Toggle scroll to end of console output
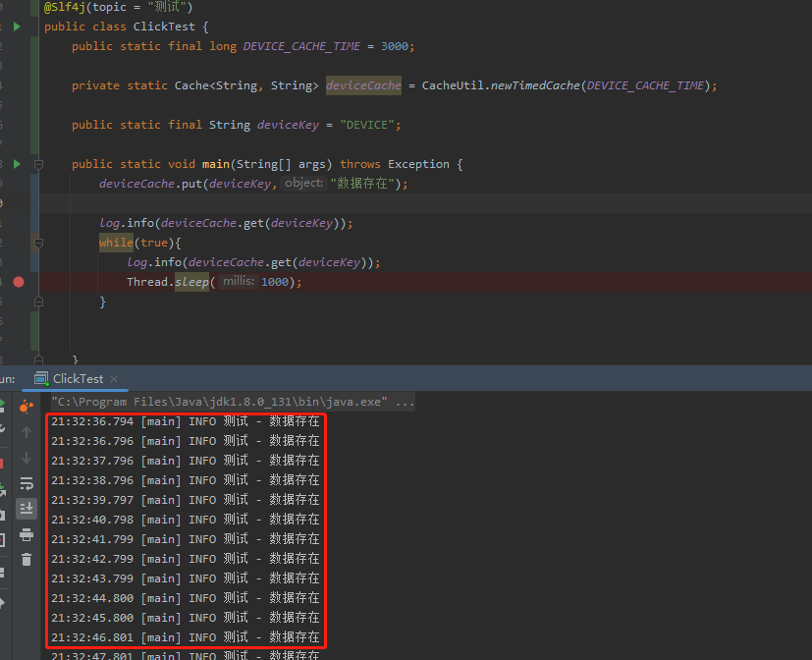Viewport: 812px width, 660px height. point(27,508)
